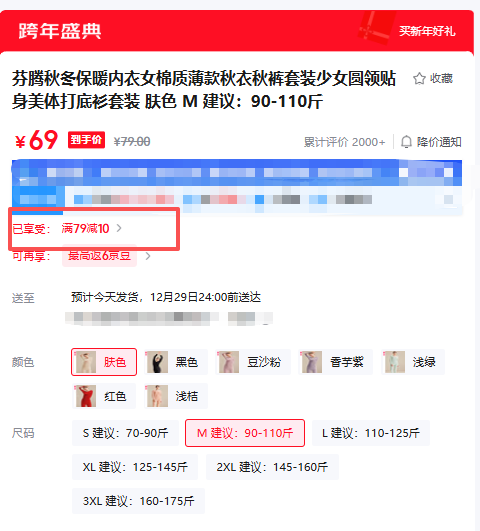Viewport: 480px width, 531px height.
Task: Choose size 3XL 建议：160-175斤
Action: coord(139,501)
